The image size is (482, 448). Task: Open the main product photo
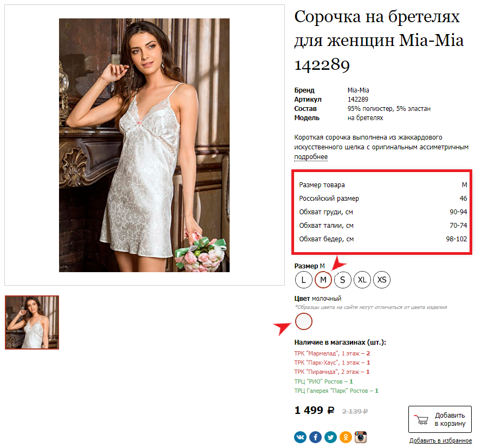tap(144, 145)
